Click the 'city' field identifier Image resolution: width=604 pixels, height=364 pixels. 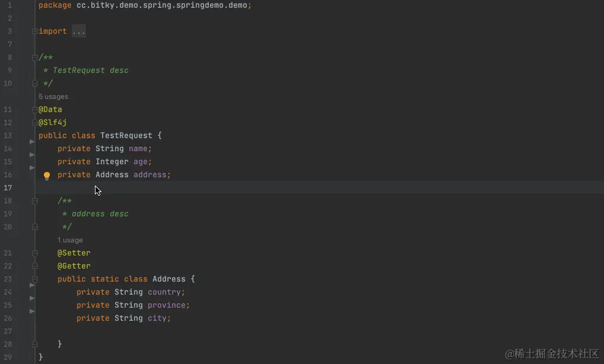coord(157,318)
